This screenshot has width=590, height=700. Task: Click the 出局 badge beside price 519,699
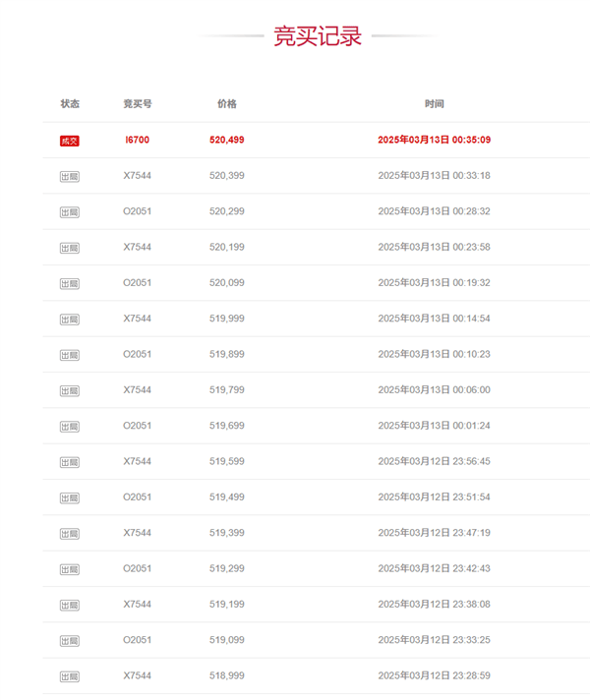[69, 427]
